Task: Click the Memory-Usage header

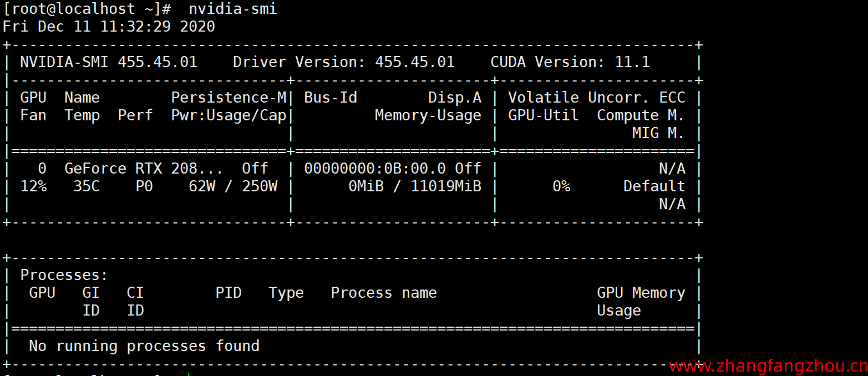Action: (x=428, y=115)
